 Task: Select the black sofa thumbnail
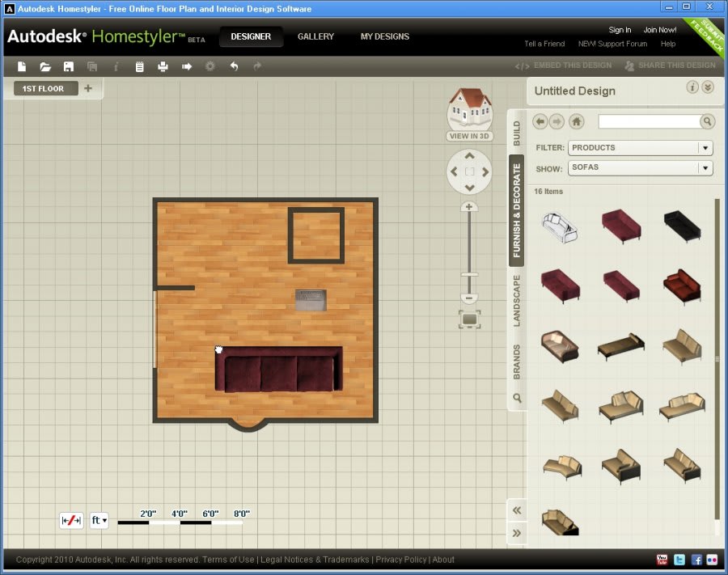[682, 226]
